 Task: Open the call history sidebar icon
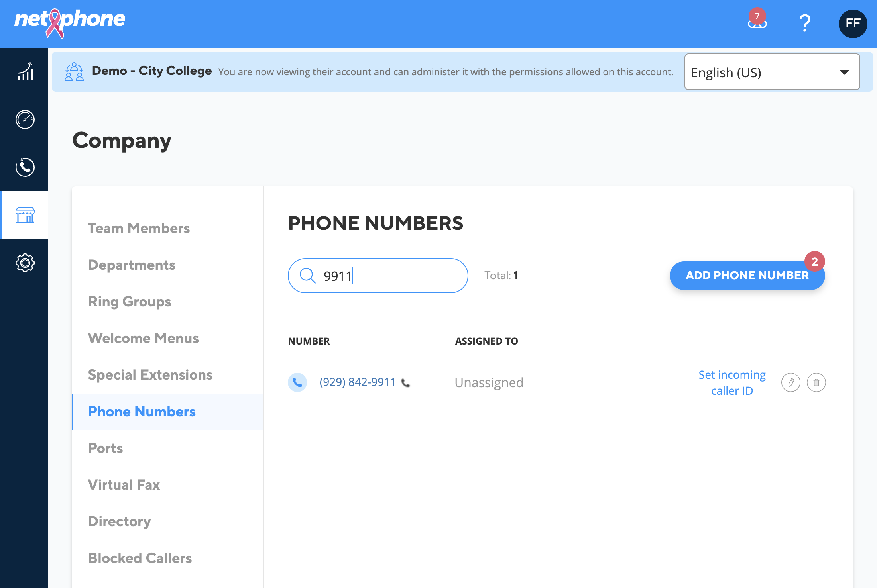[x=25, y=167]
